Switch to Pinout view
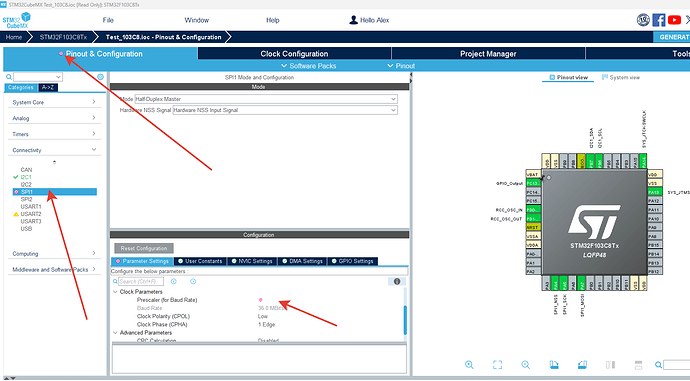Image resolution: width=690 pixels, height=381 pixels. 568,77
